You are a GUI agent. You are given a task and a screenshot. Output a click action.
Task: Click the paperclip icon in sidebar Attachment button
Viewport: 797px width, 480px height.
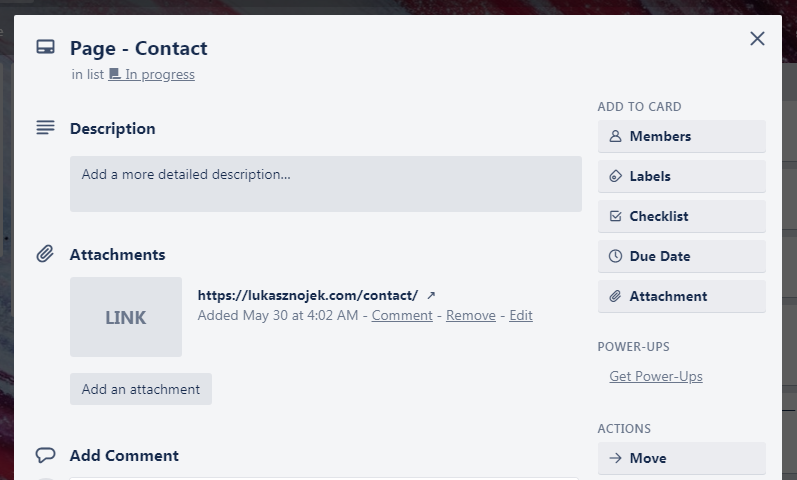pos(615,296)
